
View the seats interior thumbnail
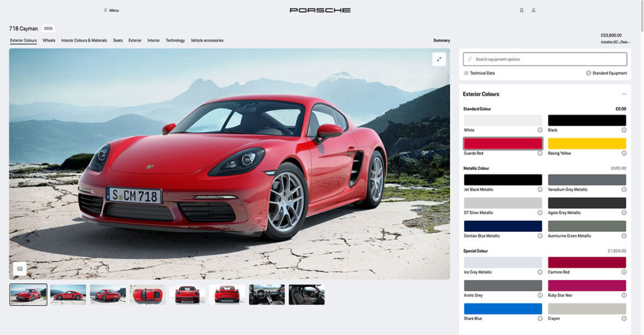(x=306, y=295)
